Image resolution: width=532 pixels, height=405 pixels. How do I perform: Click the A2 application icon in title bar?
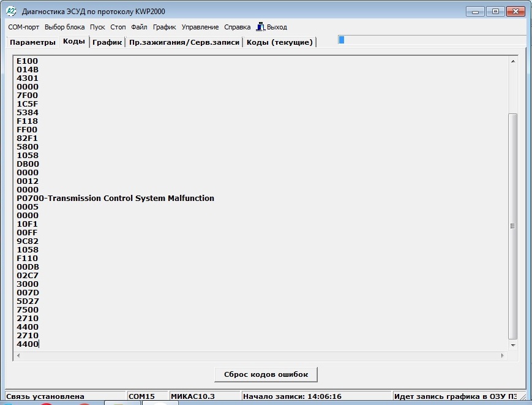tap(10, 11)
